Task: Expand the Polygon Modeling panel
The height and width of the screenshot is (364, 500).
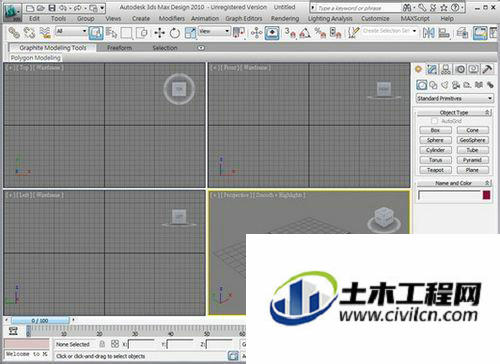Action: [36, 58]
